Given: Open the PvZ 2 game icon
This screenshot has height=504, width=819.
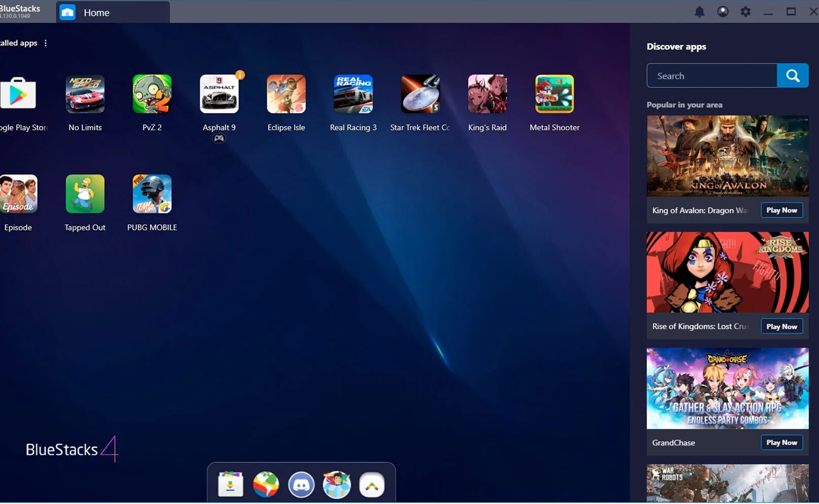Looking at the screenshot, I should click(x=152, y=94).
